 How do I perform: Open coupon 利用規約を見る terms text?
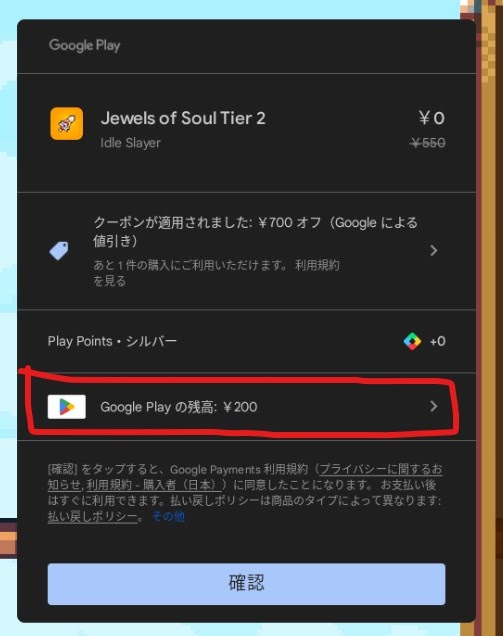(x=216, y=273)
